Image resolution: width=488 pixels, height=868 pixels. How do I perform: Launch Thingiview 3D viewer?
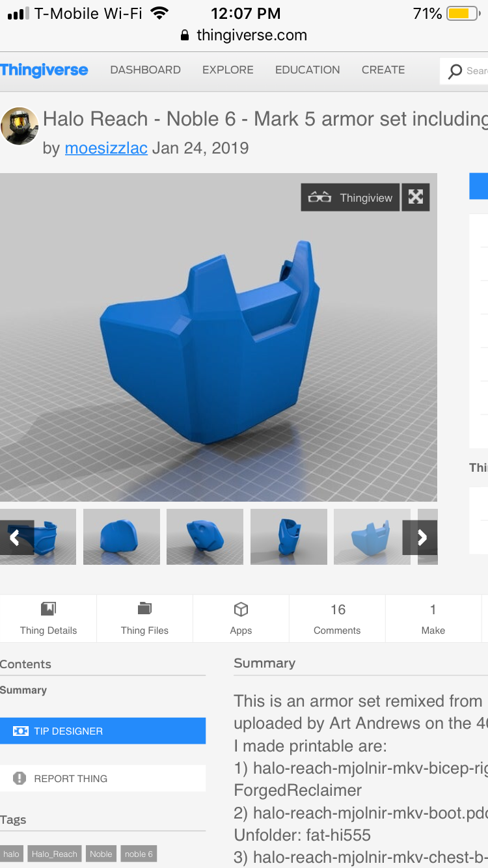(x=350, y=198)
